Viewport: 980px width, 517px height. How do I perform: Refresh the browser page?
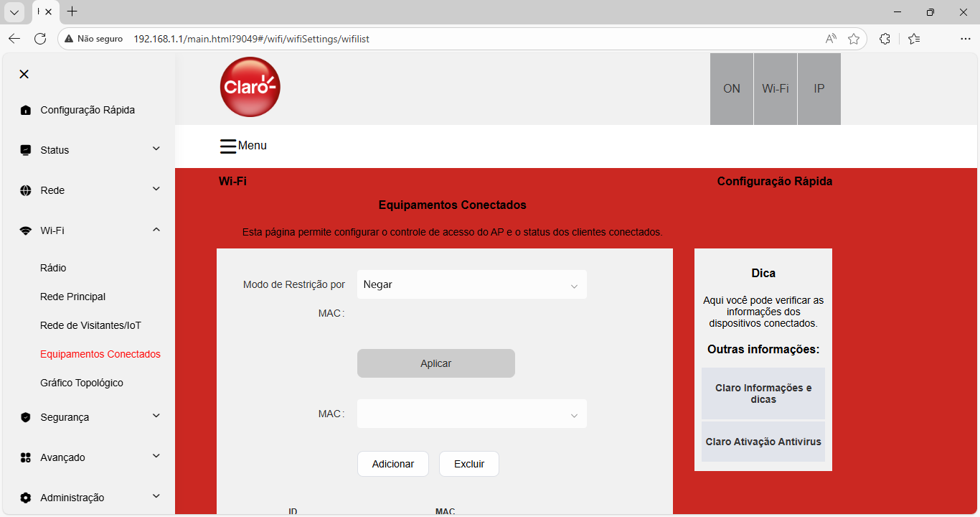(40, 39)
